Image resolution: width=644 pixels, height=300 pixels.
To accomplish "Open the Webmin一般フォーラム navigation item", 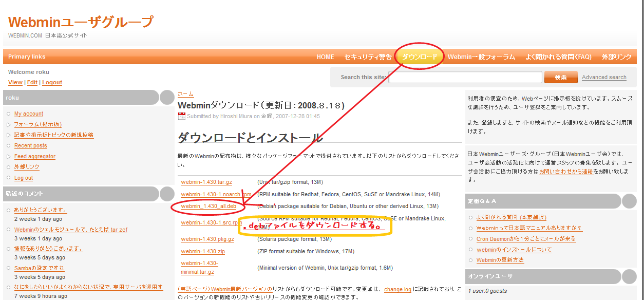I will [481, 57].
